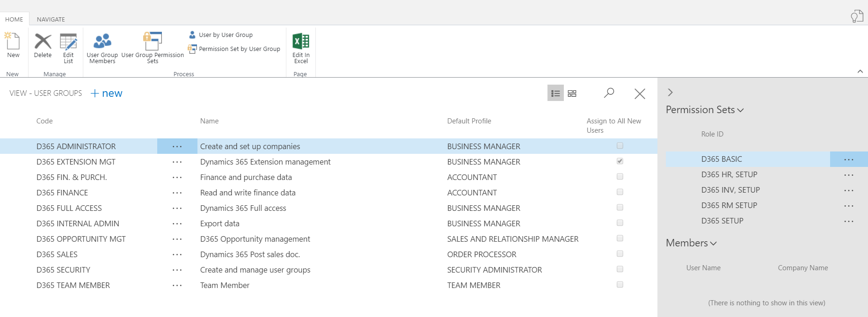868x317 pixels.
Task: Click ORDER PROCESSOR profile cell
Action: pyautogui.click(x=481, y=254)
